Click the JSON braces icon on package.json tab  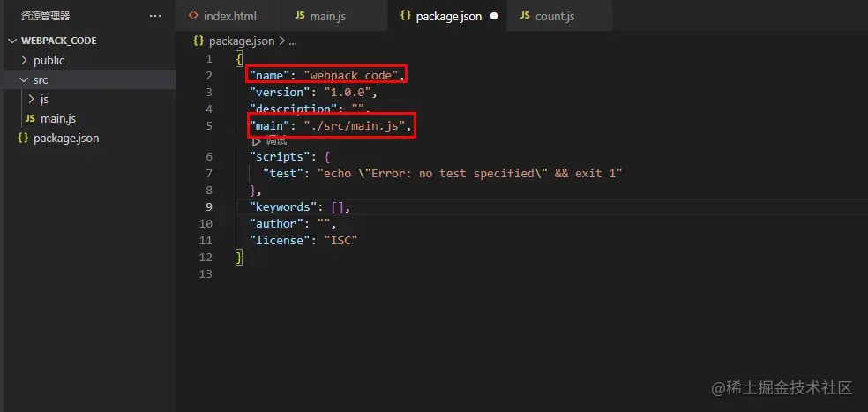click(405, 16)
